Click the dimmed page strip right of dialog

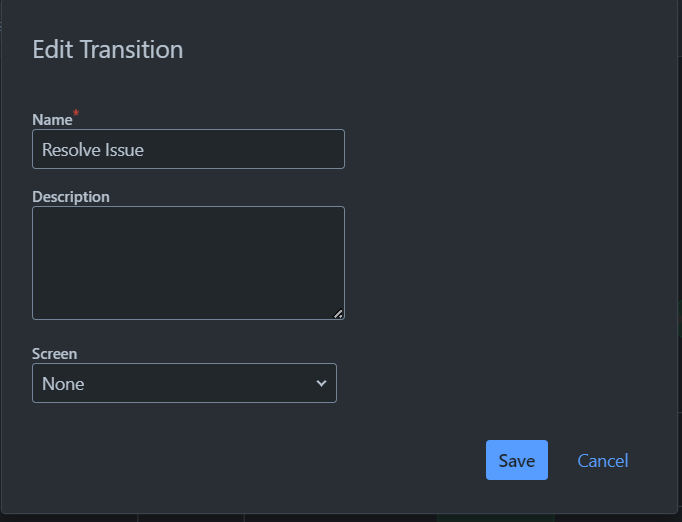[x=680, y=261]
